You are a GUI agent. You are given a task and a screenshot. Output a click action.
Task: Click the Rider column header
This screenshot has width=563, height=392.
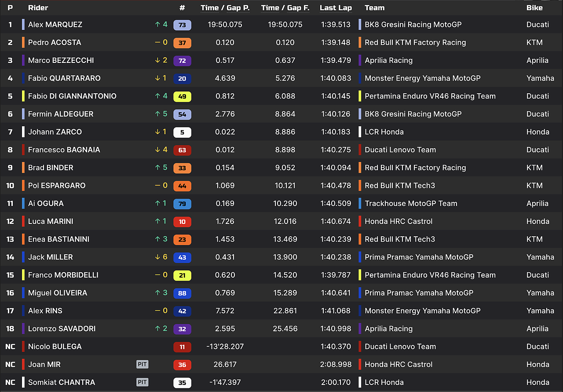point(38,7)
